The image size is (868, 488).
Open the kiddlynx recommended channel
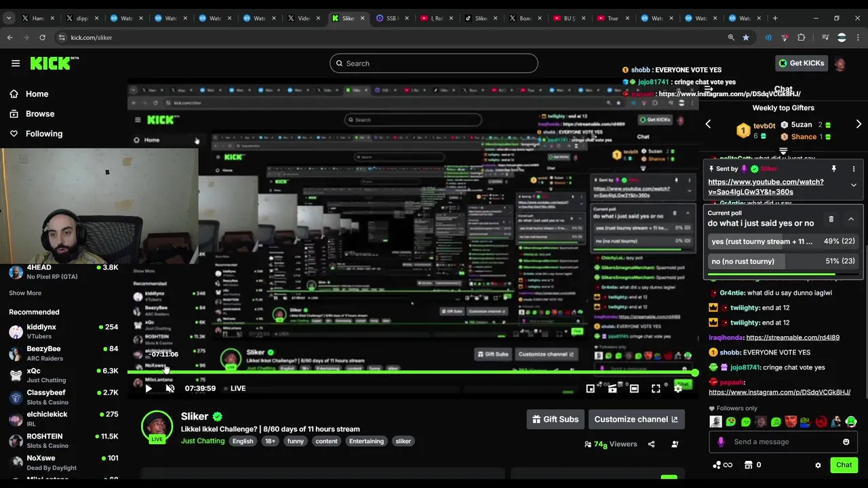click(x=63, y=331)
